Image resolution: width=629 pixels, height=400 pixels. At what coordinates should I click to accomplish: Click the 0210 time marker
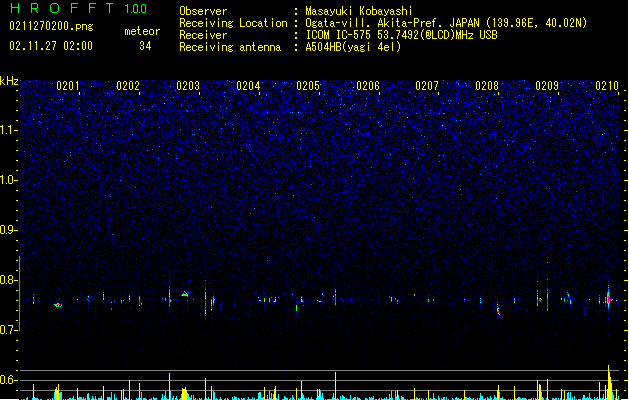(607, 86)
